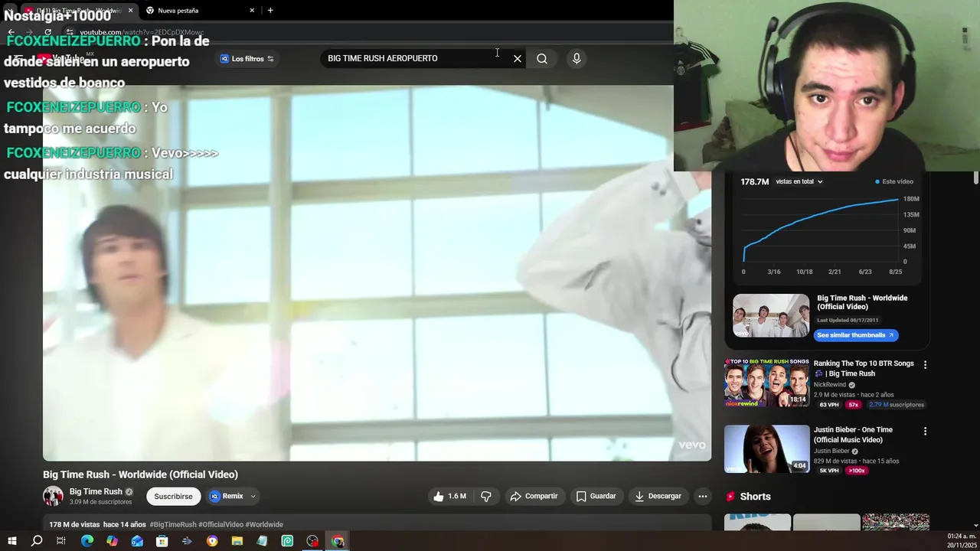Expand the Remix button arrow
Viewport: 980px width, 551px height.
tap(253, 496)
